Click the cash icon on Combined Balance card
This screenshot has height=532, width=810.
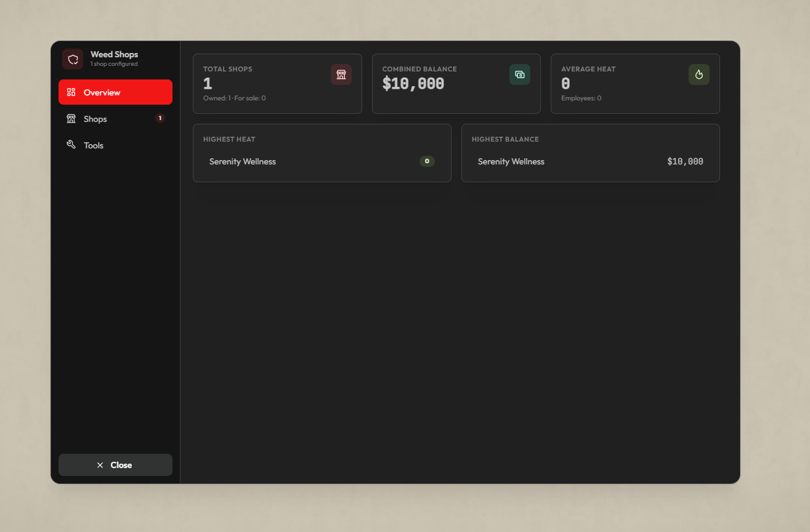click(520, 75)
